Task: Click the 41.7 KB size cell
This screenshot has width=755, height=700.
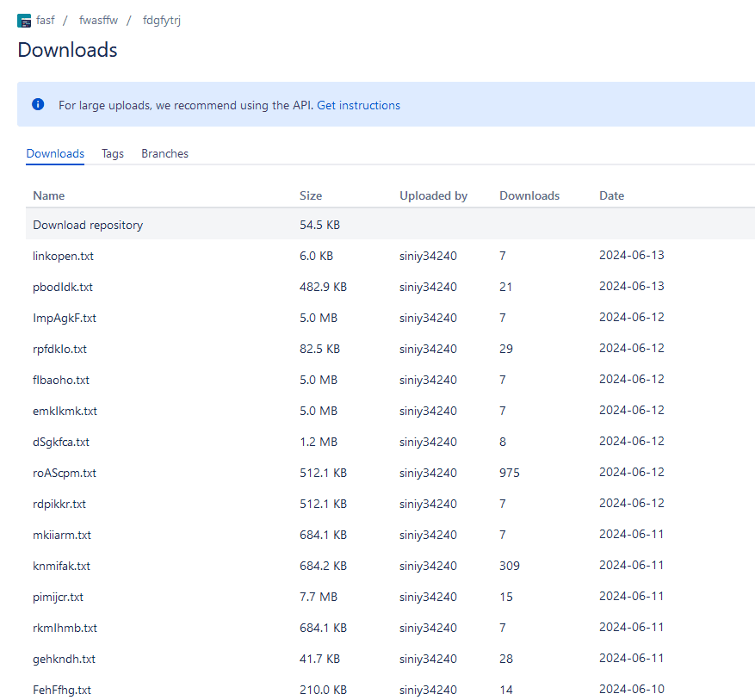Action: 319,659
